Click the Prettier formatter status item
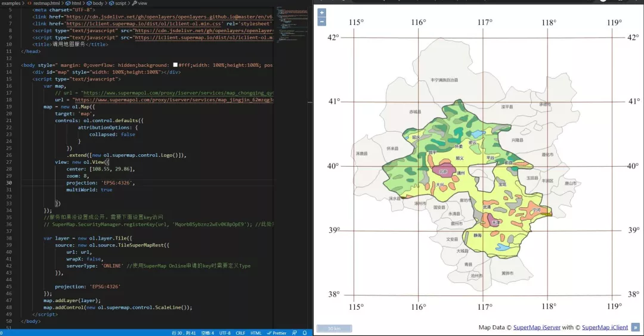Screen dimensions: 644x336 pyautogui.click(x=277, y=332)
